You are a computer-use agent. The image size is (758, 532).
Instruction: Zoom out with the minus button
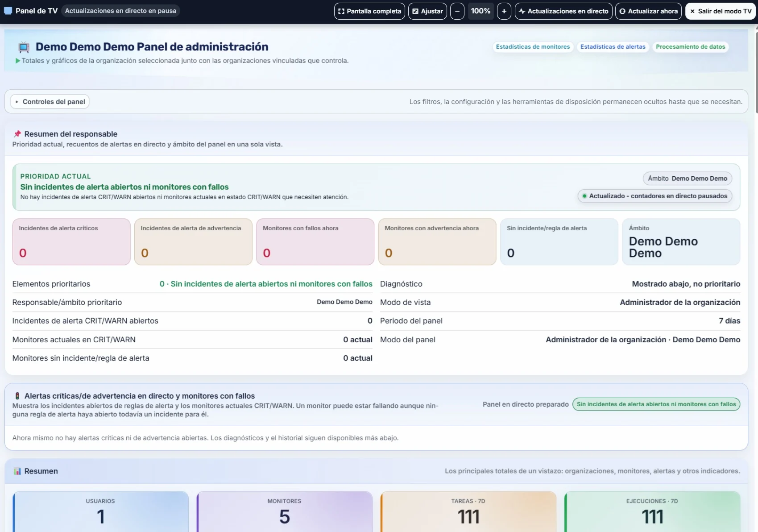(x=457, y=11)
